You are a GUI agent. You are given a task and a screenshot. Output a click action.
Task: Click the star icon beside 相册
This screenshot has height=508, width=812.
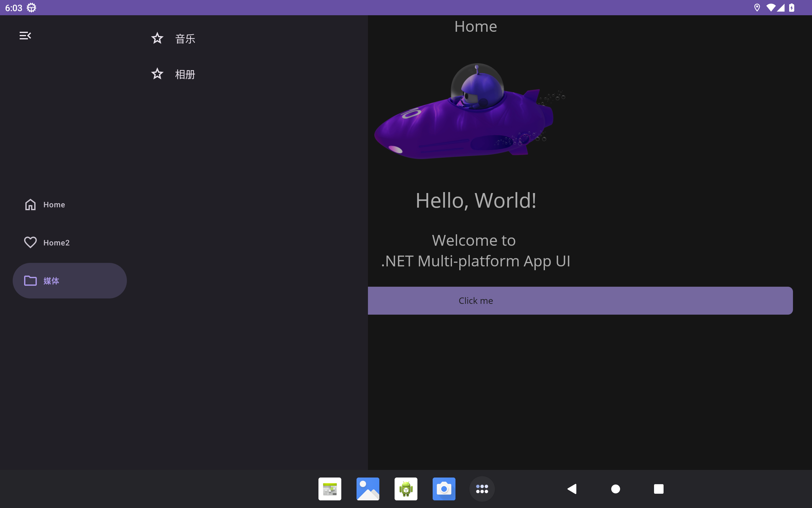click(157, 74)
